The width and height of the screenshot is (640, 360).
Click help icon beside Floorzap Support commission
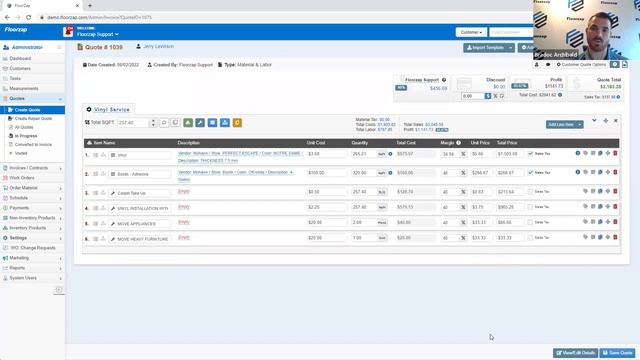tap(444, 80)
